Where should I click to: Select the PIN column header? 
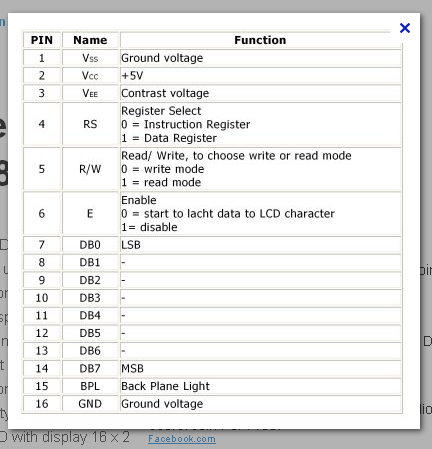42,40
